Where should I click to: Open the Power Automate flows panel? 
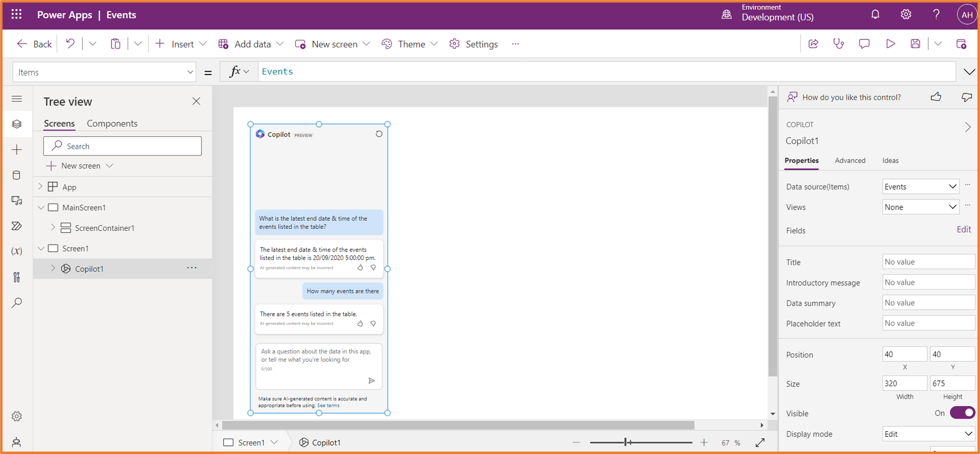(x=17, y=226)
